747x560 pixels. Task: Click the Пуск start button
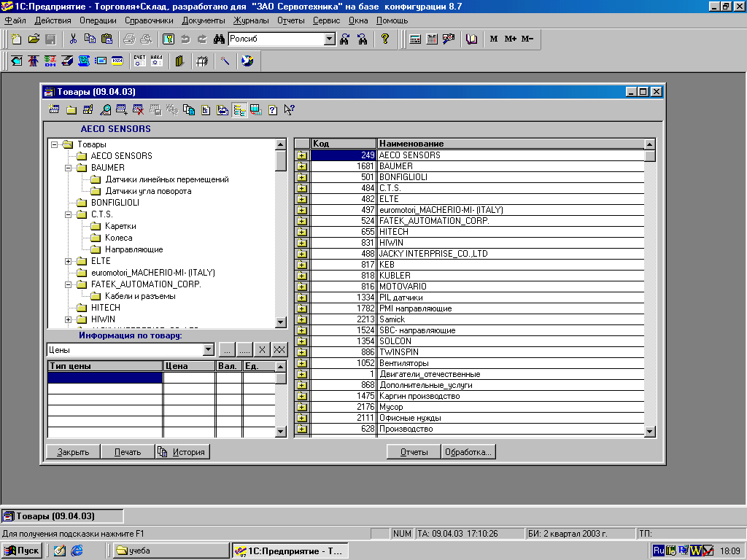(22, 551)
